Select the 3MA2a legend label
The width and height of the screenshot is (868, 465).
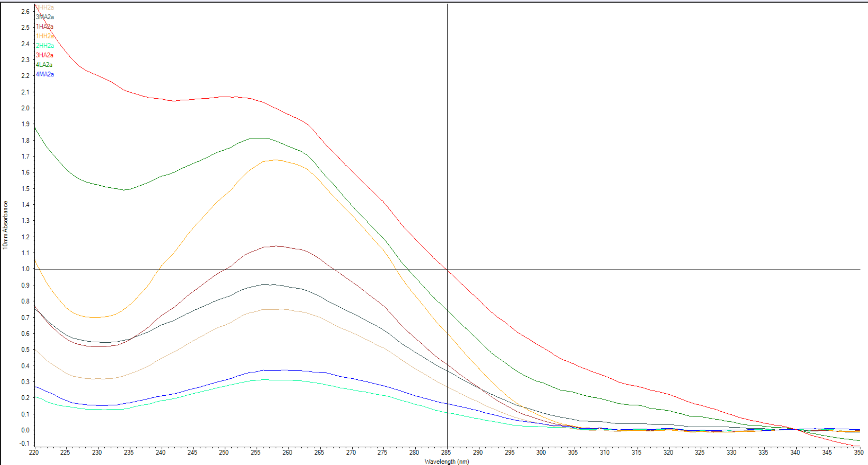(x=45, y=17)
